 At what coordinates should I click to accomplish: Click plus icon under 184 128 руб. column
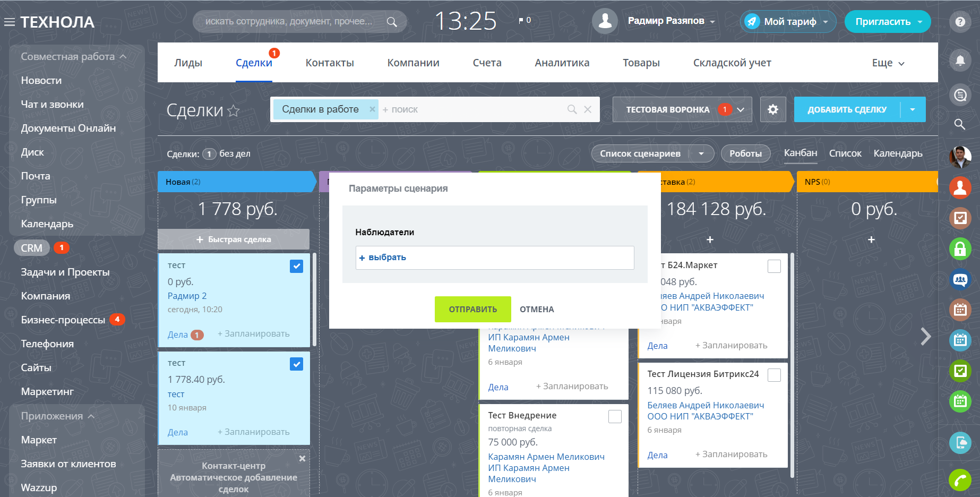pyautogui.click(x=710, y=240)
